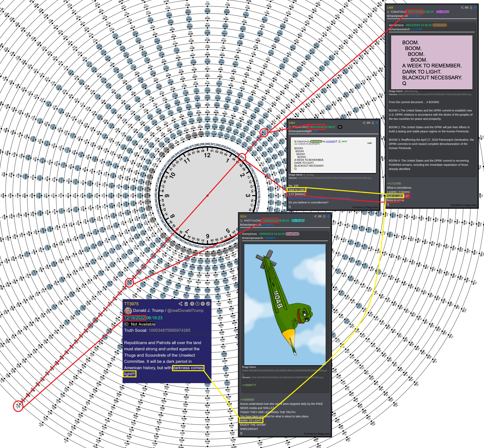
Task: Click 'From the summit document… 4 BOOMS' text
Action: coord(414,102)
